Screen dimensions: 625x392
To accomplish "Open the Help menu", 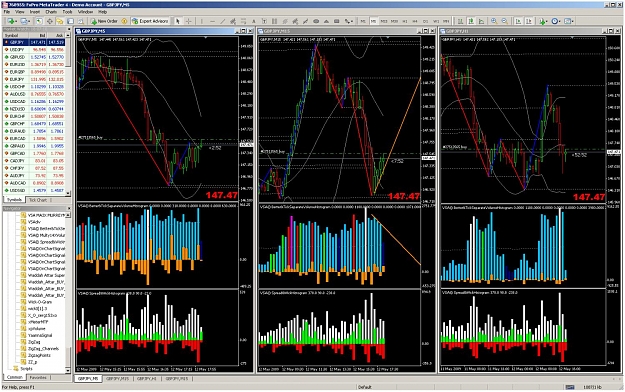I will tap(102, 12).
